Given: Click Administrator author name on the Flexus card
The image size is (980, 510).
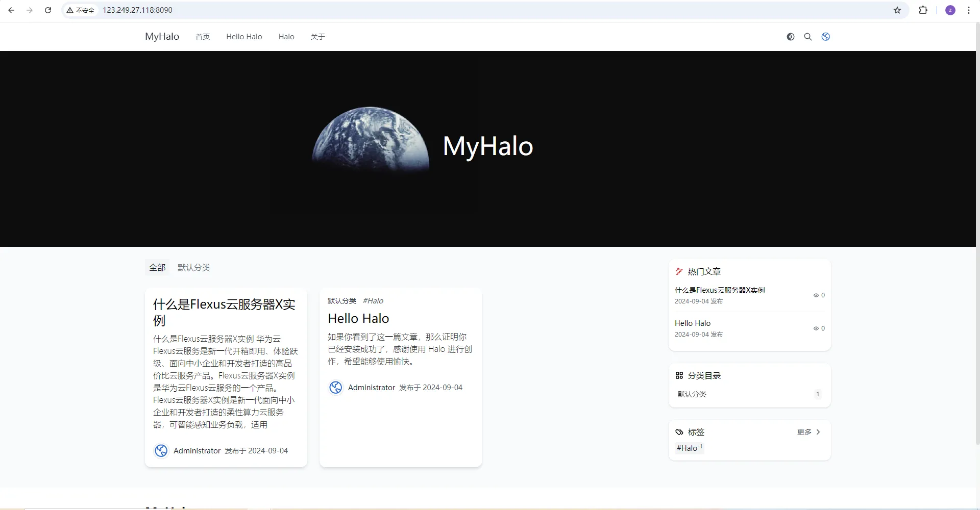Looking at the screenshot, I should pos(197,451).
